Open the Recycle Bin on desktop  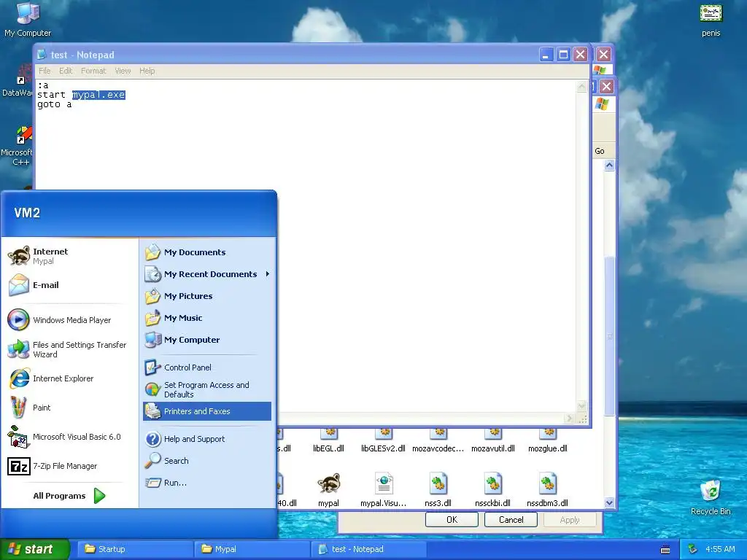click(711, 497)
